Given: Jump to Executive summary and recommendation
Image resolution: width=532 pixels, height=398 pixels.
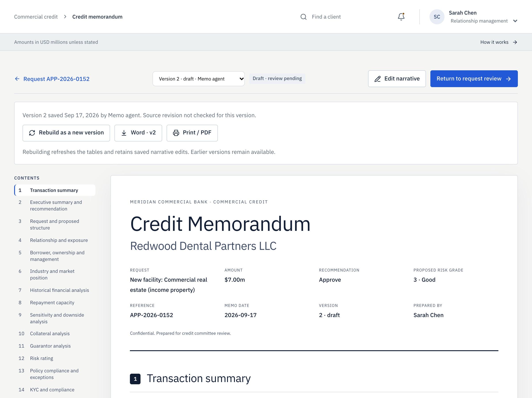Looking at the screenshot, I should 55,205.
